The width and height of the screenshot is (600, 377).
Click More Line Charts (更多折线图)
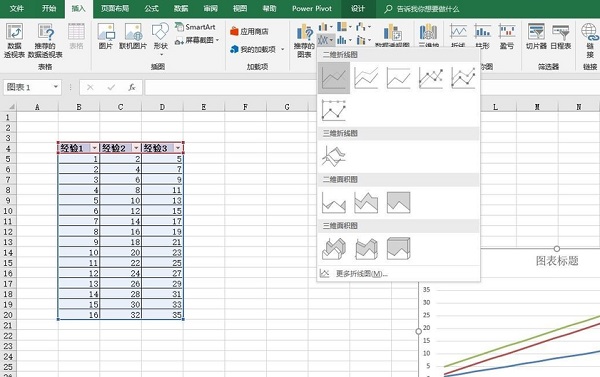click(398, 274)
